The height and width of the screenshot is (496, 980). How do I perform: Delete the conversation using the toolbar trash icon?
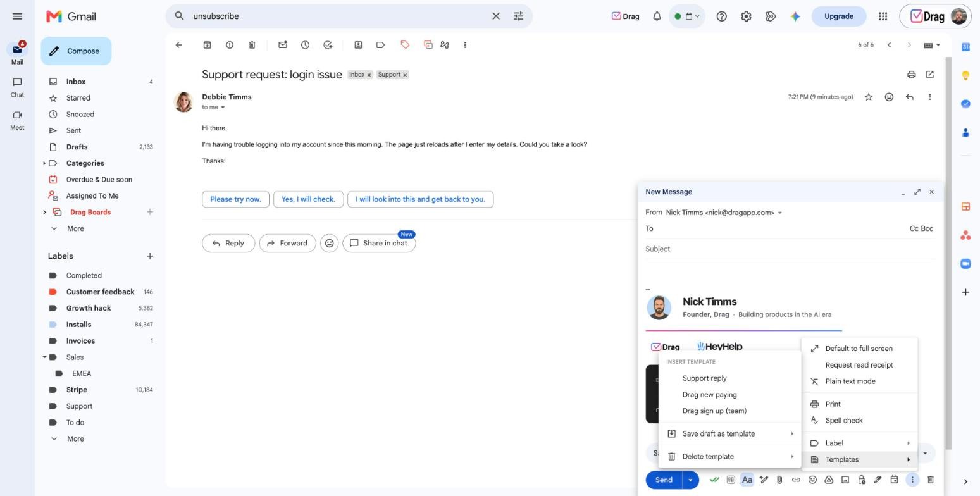252,45
